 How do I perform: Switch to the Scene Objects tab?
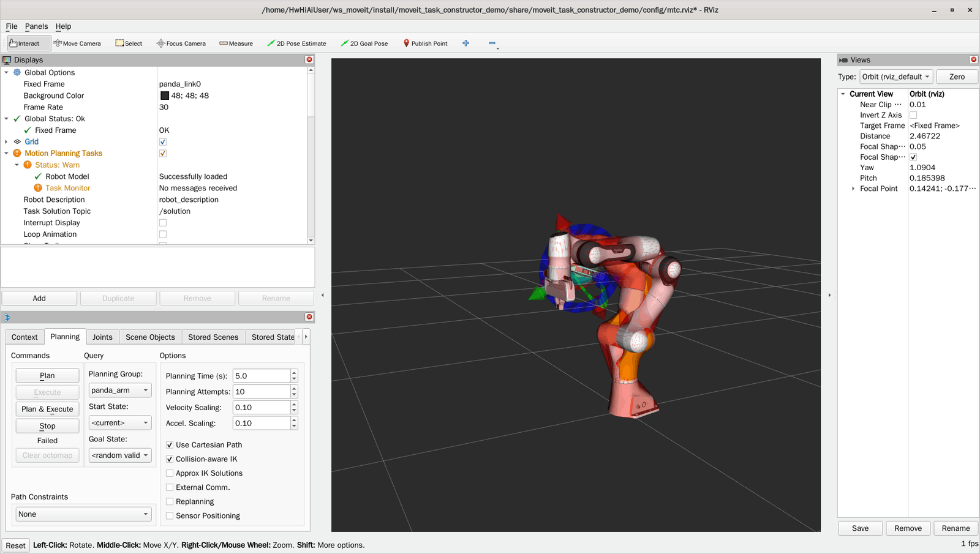[150, 337]
